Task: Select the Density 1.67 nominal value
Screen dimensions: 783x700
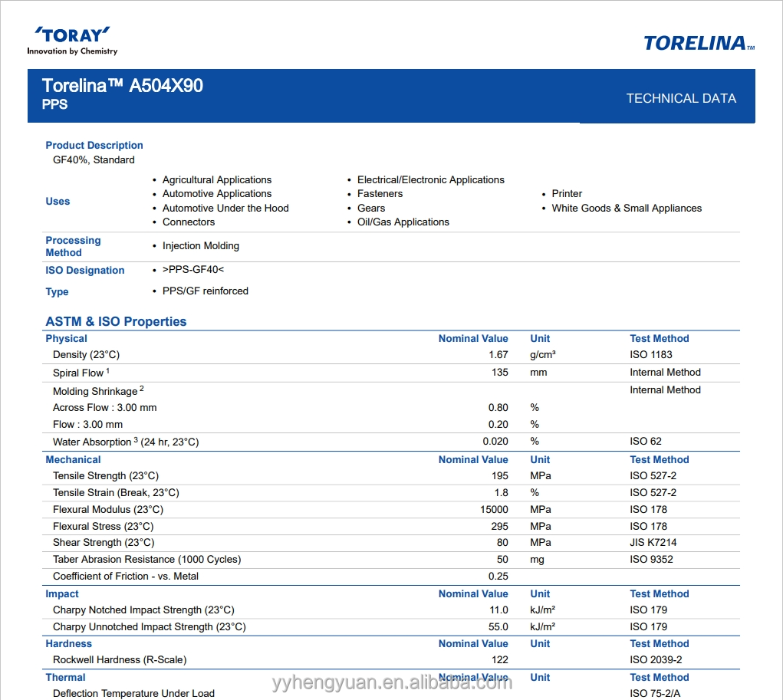Action: [x=498, y=354]
